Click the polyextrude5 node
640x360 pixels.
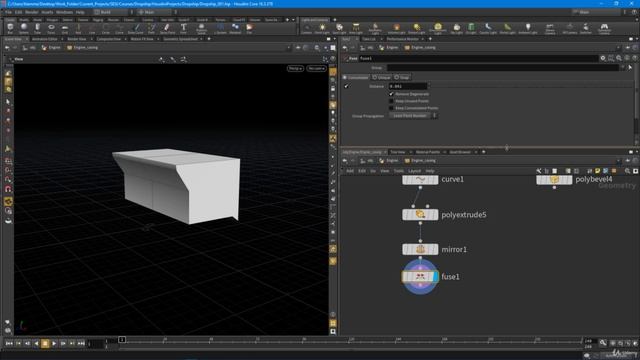point(420,215)
